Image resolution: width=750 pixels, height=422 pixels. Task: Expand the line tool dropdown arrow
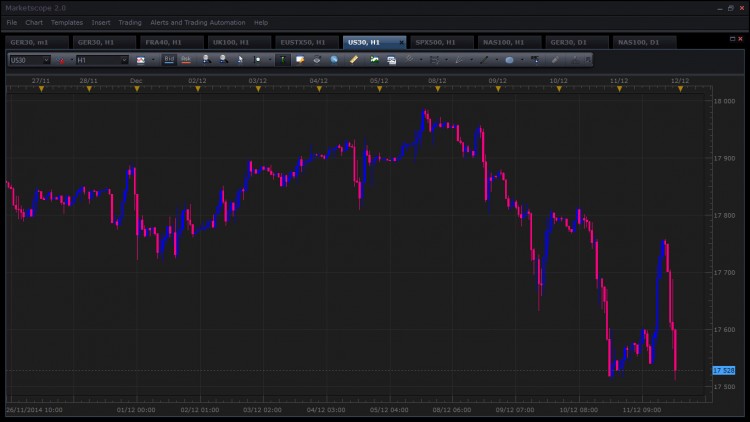[496, 60]
